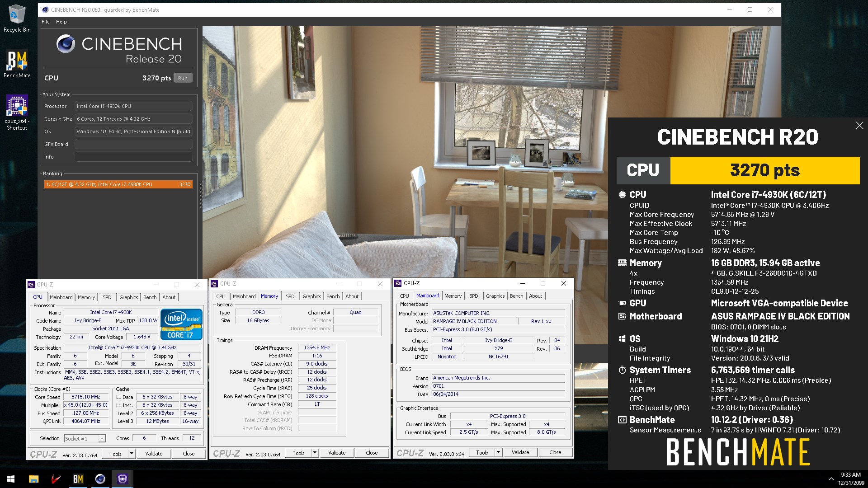Select ranking entry 6C/12T i7-4930K 3270
Image resolution: width=868 pixels, height=488 pixels.
(x=118, y=184)
